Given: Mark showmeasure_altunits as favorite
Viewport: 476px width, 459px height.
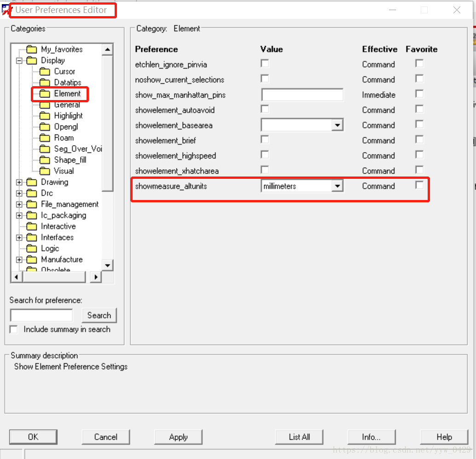Looking at the screenshot, I should 419,185.
